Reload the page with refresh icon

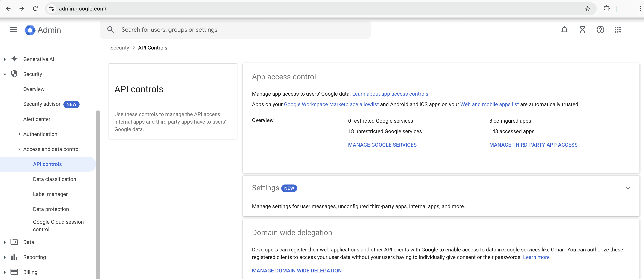[35, 9]
